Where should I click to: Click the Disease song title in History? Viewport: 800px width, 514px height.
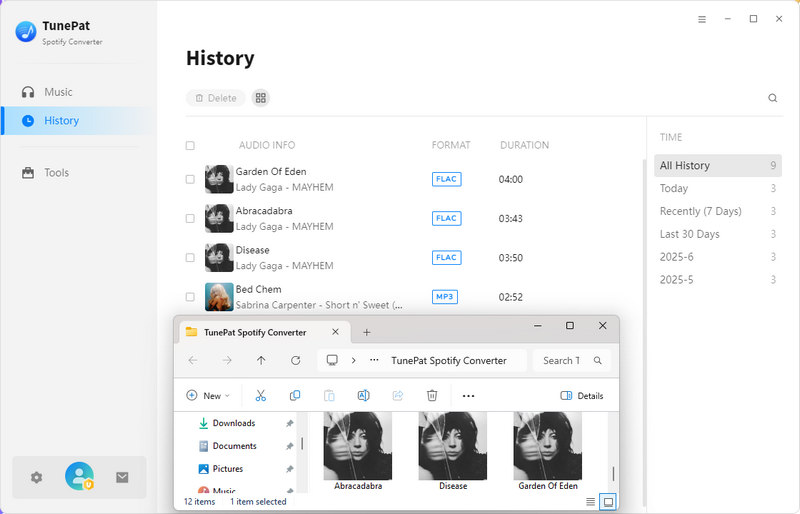253,250
